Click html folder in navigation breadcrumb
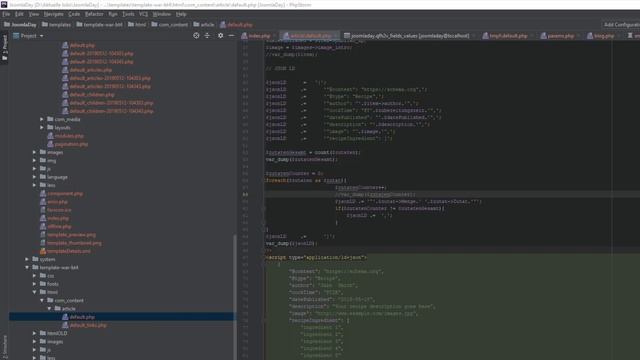The image size is (640, 360). [137, 24]
